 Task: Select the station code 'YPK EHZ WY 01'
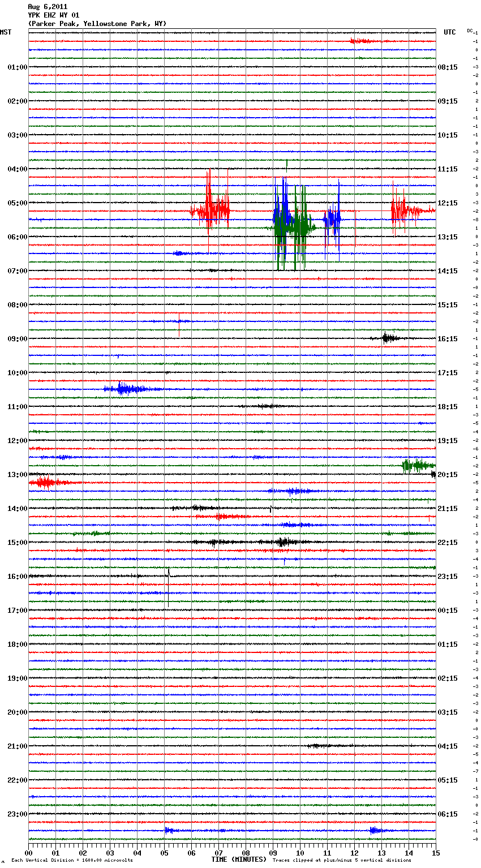(53, 15)
